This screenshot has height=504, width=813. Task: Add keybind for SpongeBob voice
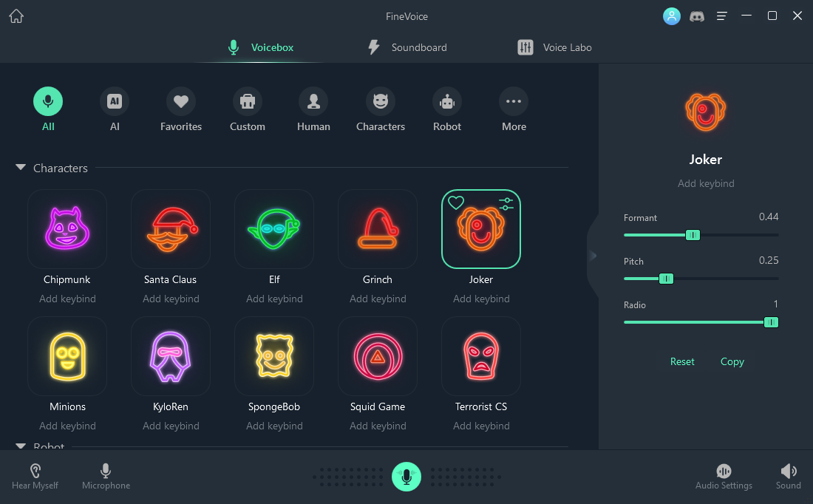pyautogui.click(x=274, y=426)
